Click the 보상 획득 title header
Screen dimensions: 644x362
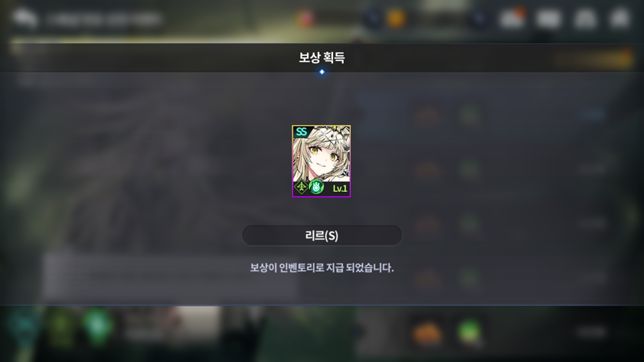click(321, 57)
